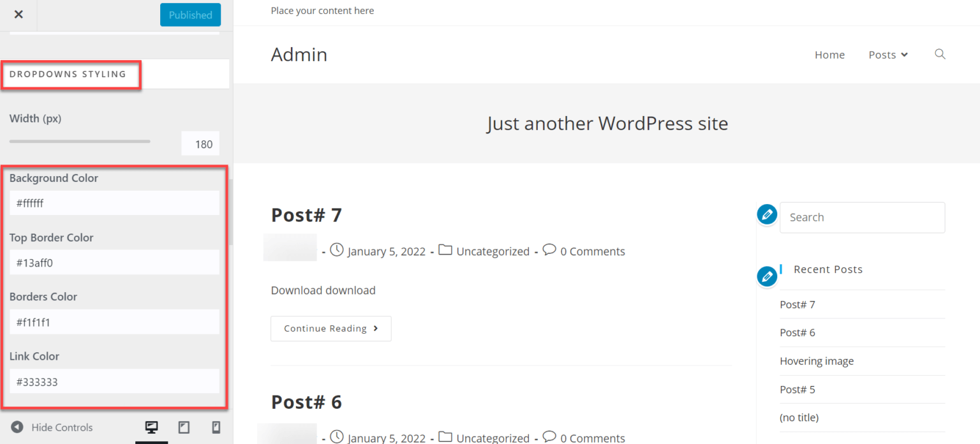Click Continue Reading on Post# 7

330,328
